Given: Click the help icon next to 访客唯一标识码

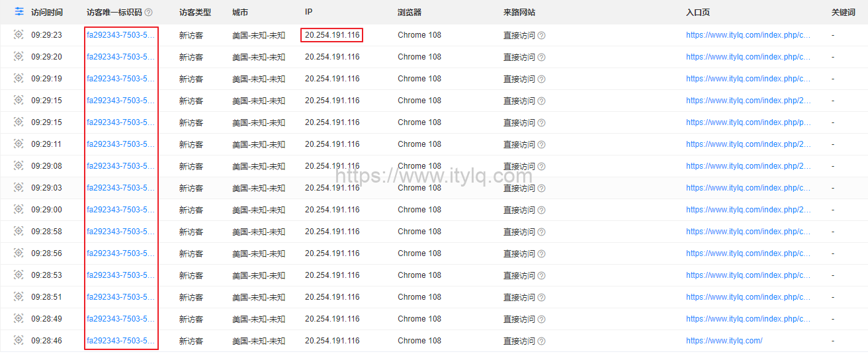Looking at the screenshot, I should 148,13.
